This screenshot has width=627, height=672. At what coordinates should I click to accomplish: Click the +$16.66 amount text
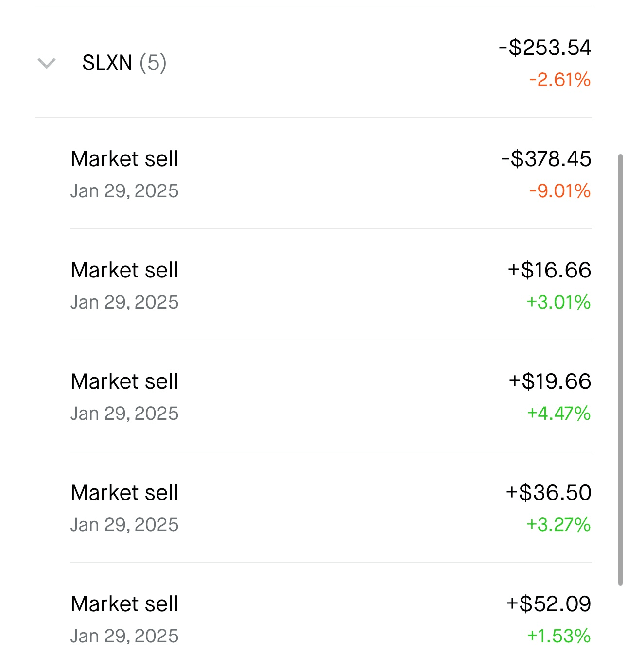coord(549,270)
